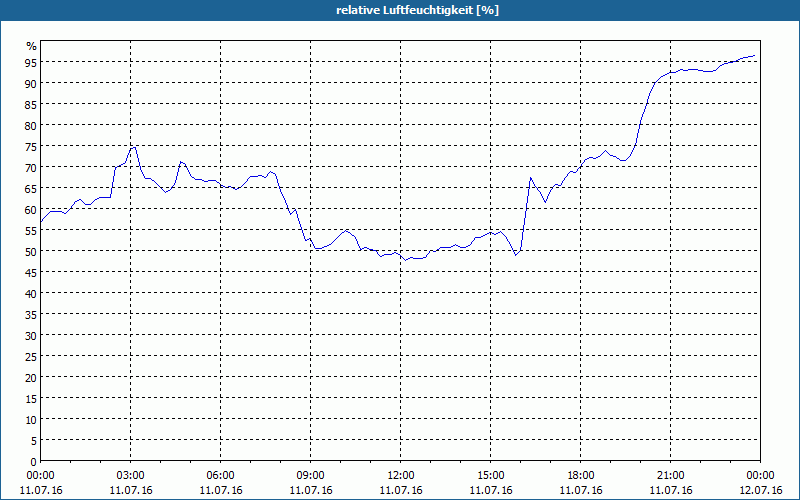Image resolution: width=800 pixels, height=500 pixels.
Task: Click y-axis label 80
Action: tap(31, 126)
